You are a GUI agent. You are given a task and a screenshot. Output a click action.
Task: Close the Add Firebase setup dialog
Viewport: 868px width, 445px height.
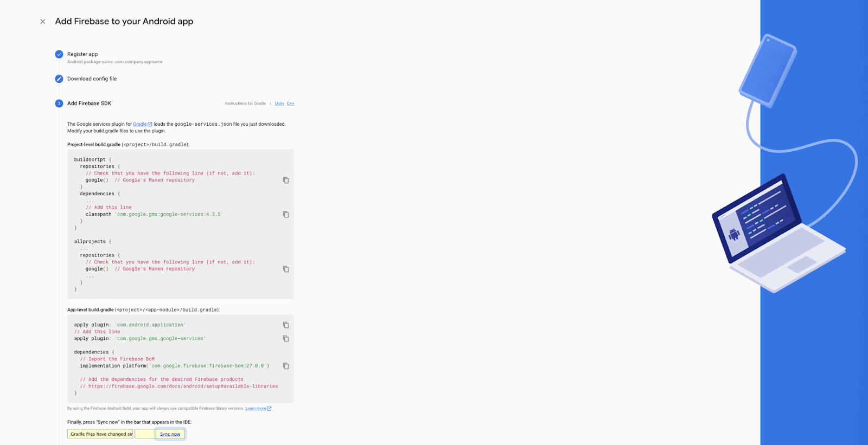click(42, 22)
